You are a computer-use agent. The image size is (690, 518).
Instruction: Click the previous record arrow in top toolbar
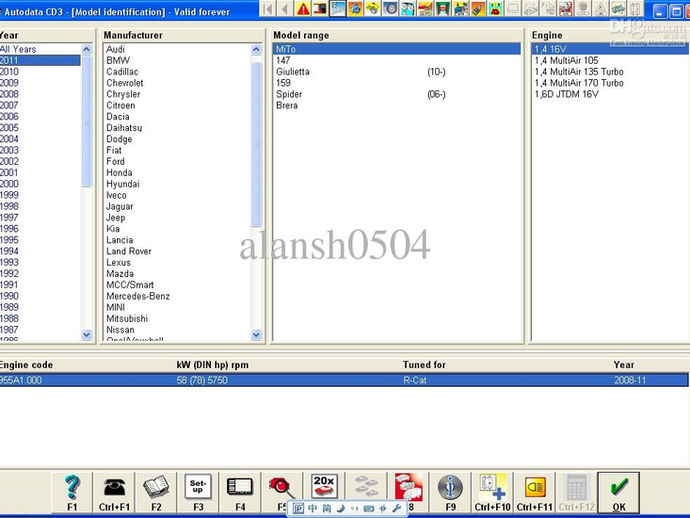pos(285,9)
